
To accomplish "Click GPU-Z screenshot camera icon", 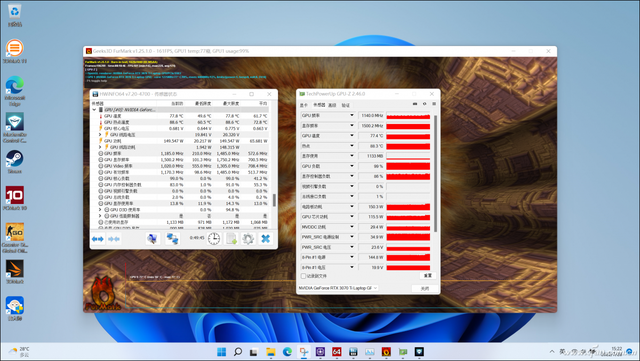I will [415, 104].
